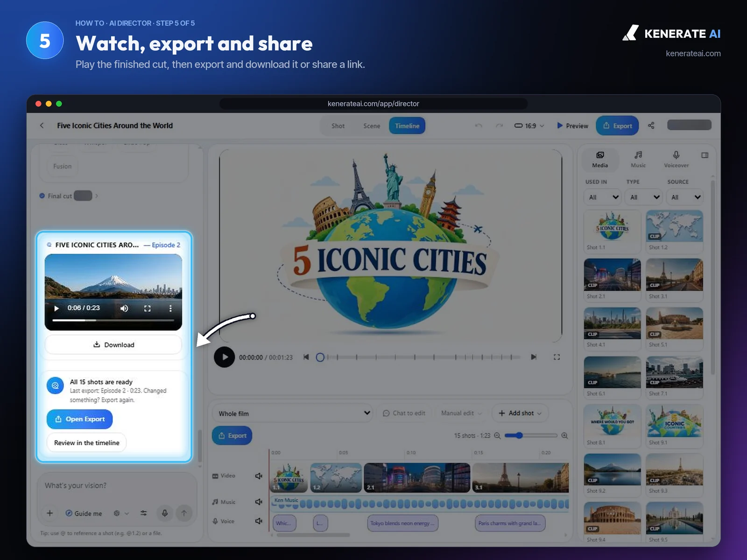Play the main preview with the round play button
This screenshot has height=560, width=747.
(x=225, y=357)
